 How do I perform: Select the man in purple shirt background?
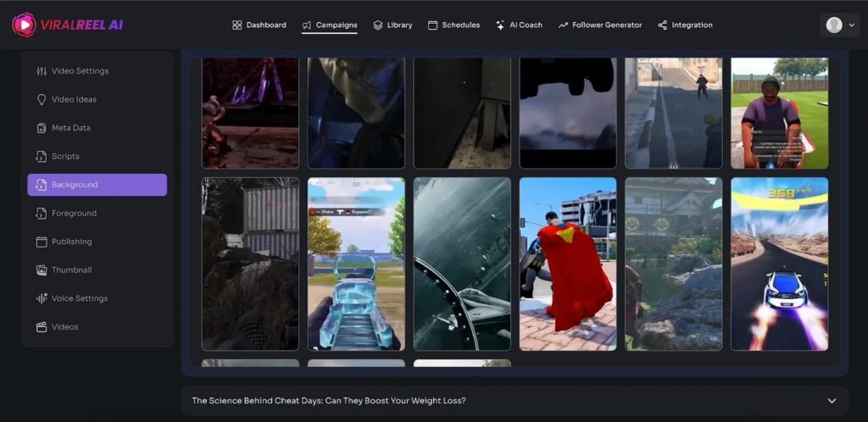(x=780, y=113)
